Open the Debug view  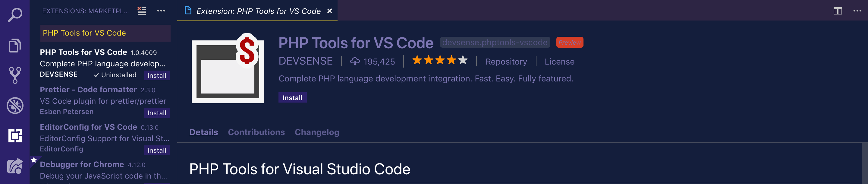click(15, 106)
